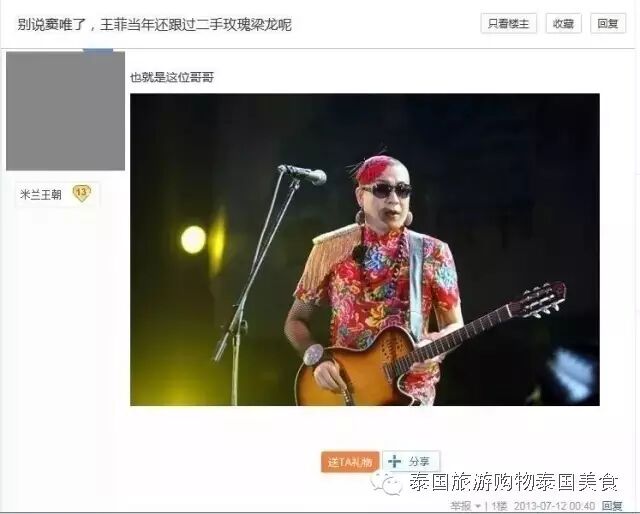The height and width of the screenshot is (514, 640).
Task: Click the 只看楼主 button
Action: (509, 24)
